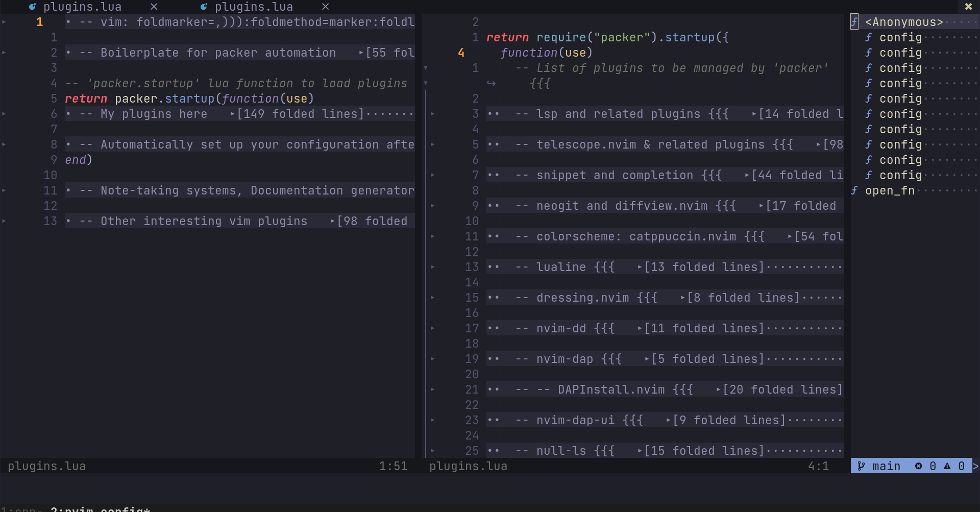The image size is (980, 512).
Task: Click the Lua file icon on the leftmost plugins.lua tab
Action: 32,7
